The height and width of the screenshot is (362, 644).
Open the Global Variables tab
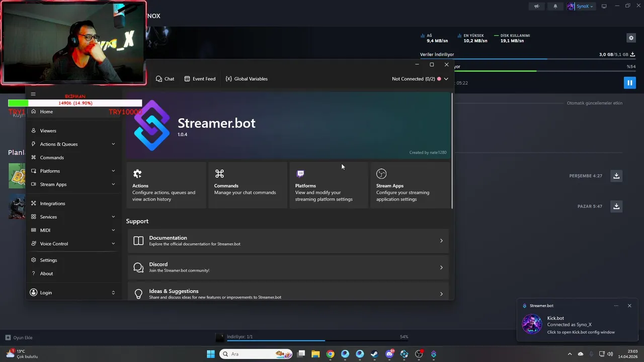[247, 79]
